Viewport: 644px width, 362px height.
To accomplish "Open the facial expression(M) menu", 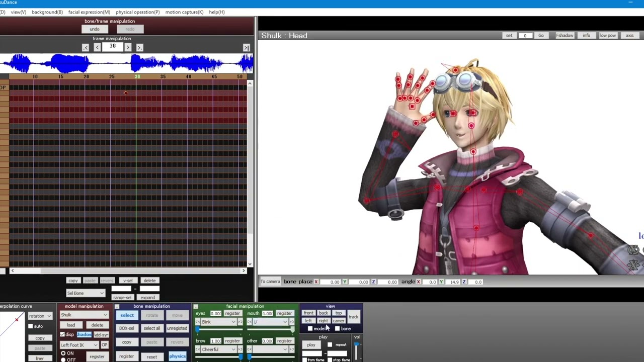I will tap(89, 12).
